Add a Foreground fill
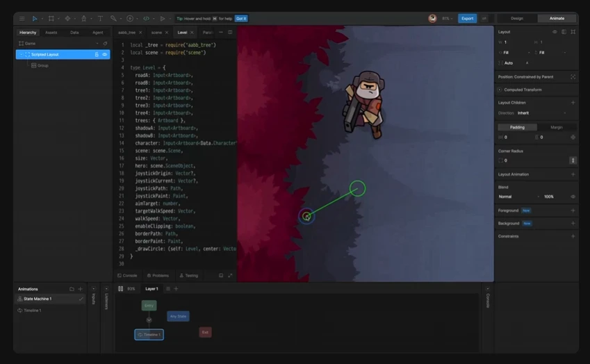 573,210
